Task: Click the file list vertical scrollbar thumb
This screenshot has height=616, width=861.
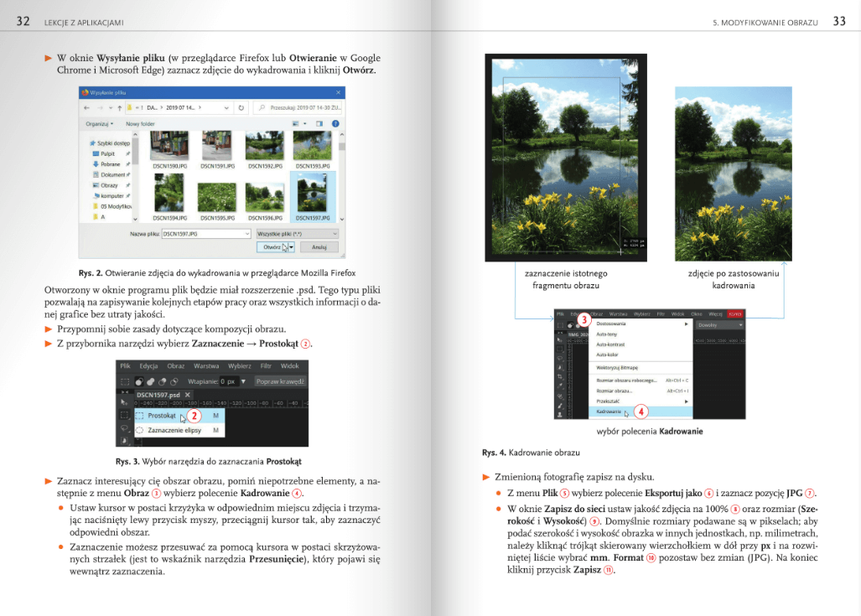Action: [341, 146]
